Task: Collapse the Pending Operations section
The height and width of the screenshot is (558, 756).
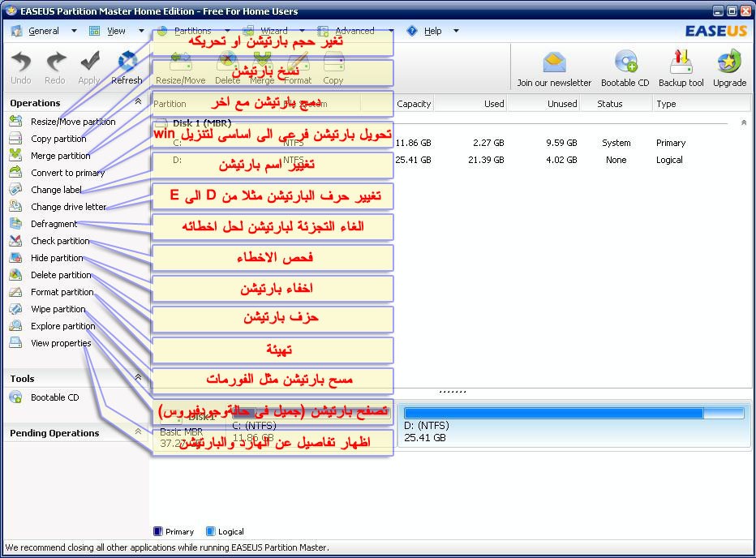Action: (x=138, y=433)
